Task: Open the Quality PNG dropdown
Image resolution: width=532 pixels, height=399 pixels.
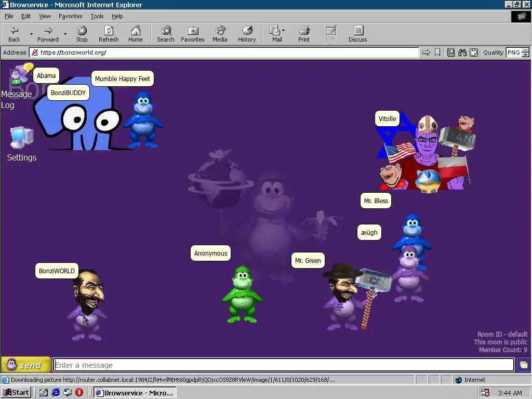Action: [x=525, y=52]
